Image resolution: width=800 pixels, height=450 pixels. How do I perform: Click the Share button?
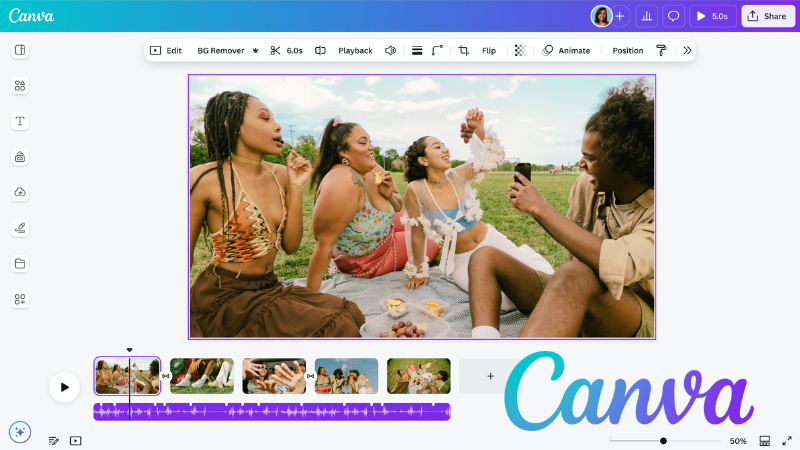coord(767,16)
